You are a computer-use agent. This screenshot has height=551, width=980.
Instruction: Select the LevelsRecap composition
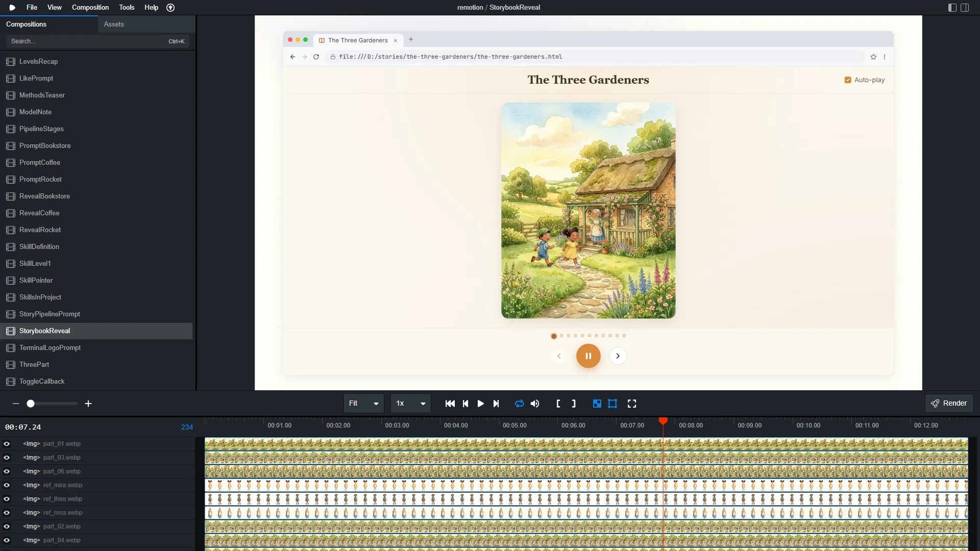pyautogui.click(x=96, y=61)
